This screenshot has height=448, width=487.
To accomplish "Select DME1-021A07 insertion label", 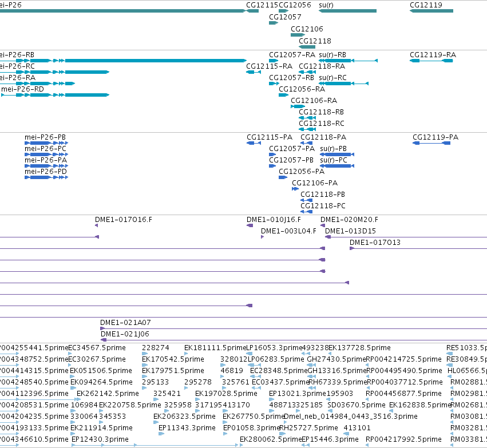I will (125, 323).
